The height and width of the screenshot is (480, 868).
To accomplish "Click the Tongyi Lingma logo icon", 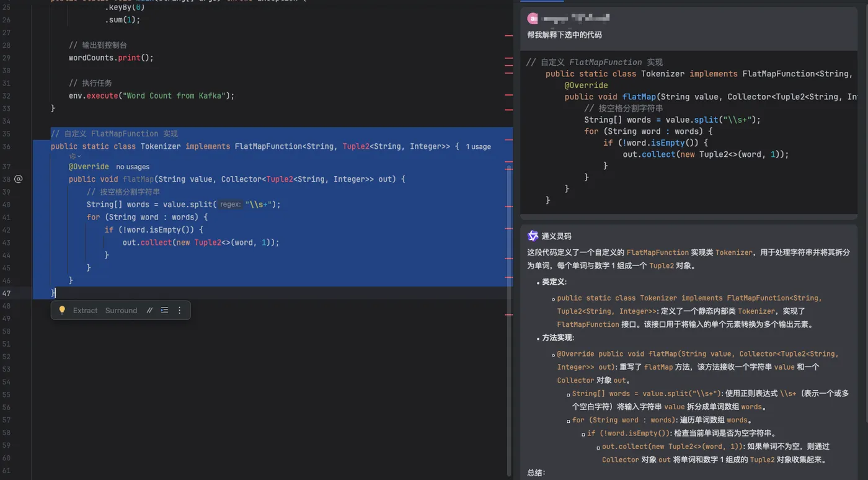I will 533,236.
